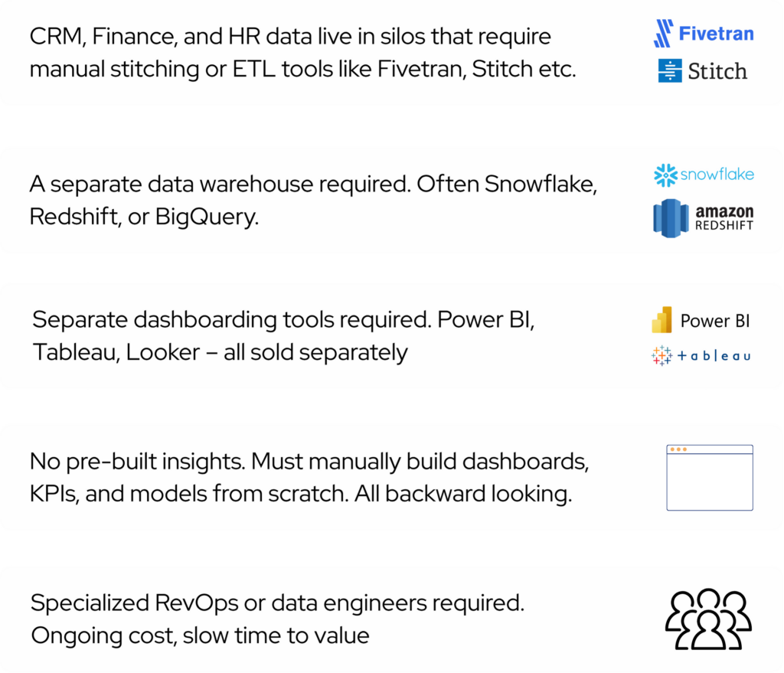
Task: Click the blue Stitch square emblem
Action: pyautogui.click(x=670, y=70)
